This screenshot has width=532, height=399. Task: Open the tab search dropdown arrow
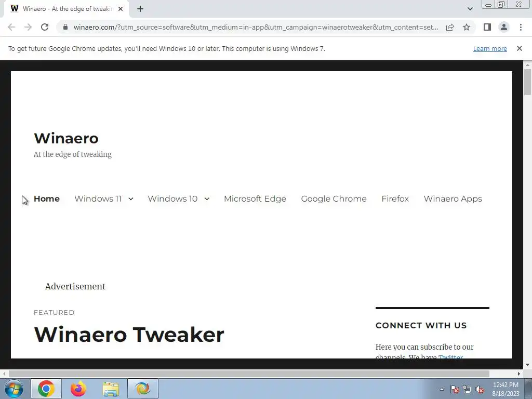click(x=470, y=9)
